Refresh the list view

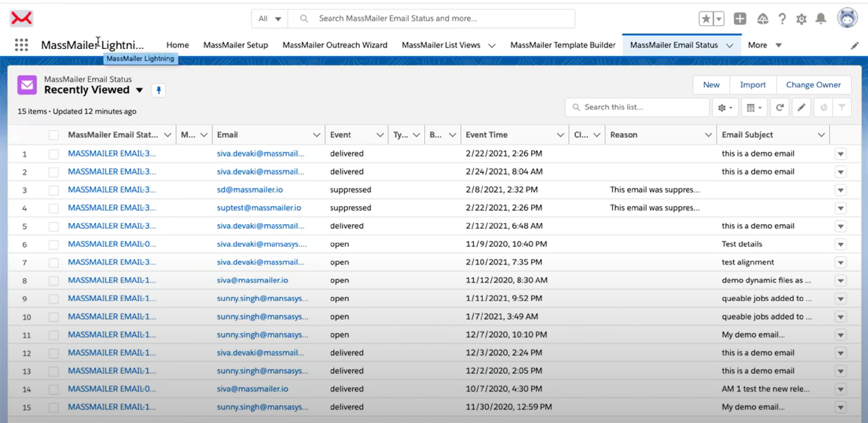780,108
